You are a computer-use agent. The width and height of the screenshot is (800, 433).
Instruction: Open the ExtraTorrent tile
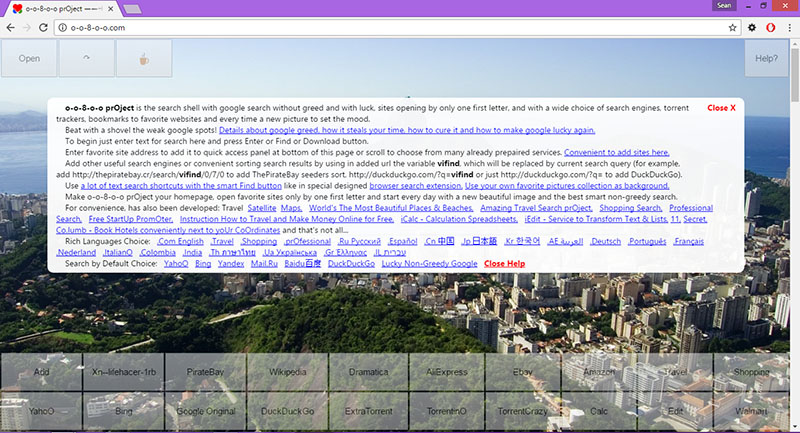pos(368,411)
